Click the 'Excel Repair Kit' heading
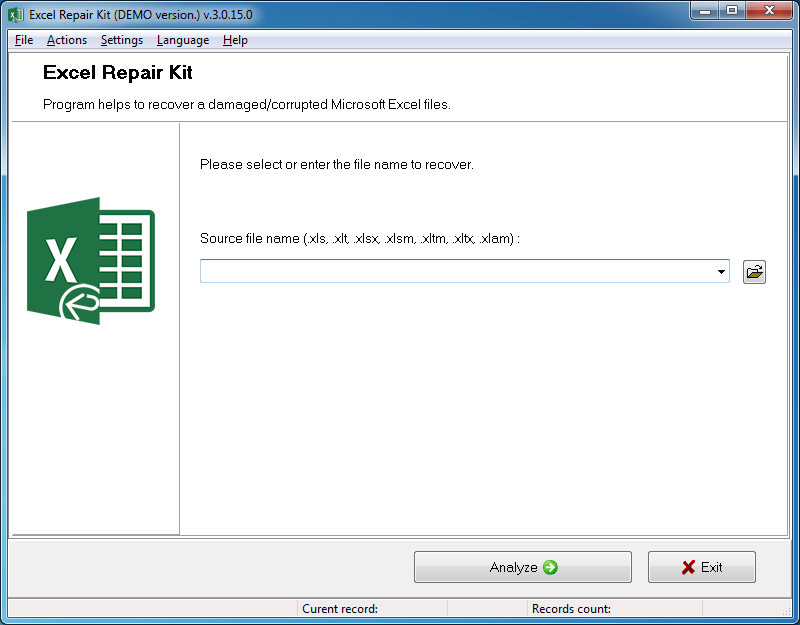800x625 pixels. click(117, 72)
